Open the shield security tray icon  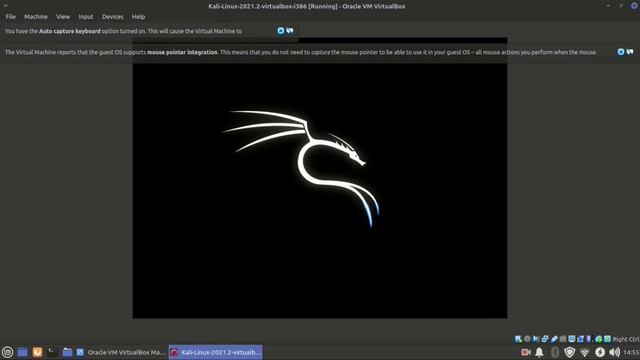point(569,352)
